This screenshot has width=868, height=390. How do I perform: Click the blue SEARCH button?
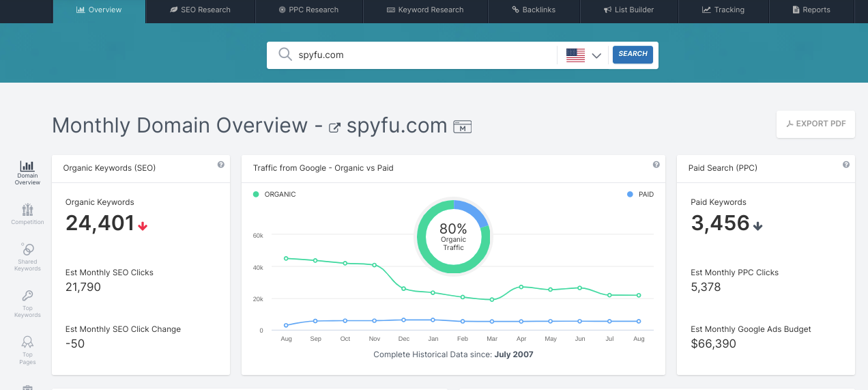(x=633, y=55)
